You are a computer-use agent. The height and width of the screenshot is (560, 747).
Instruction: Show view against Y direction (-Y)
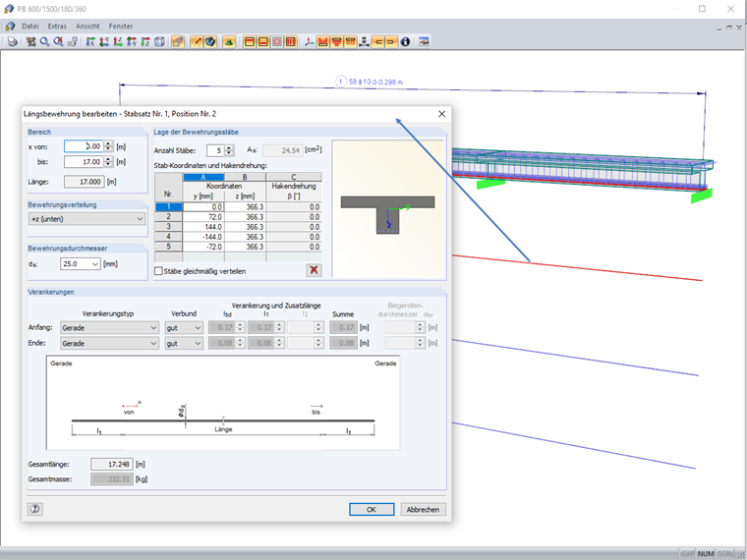[x=132, y=42]
